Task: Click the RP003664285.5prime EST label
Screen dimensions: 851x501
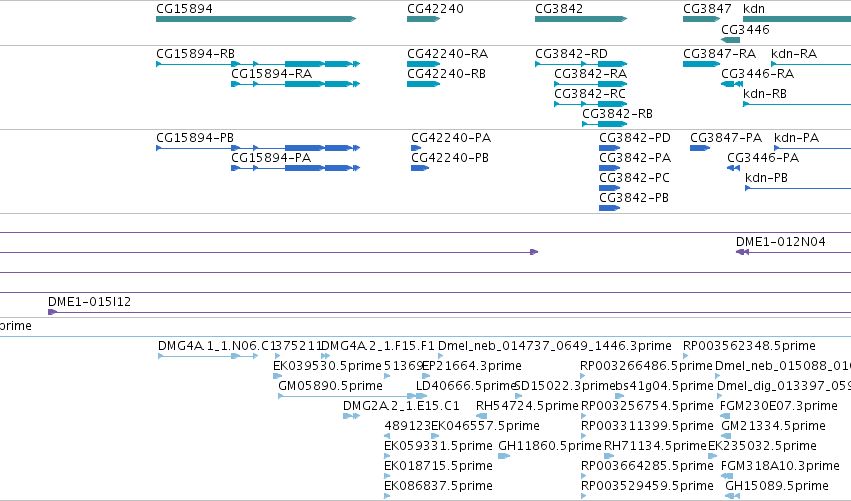Action: click(x=647, y=466)
